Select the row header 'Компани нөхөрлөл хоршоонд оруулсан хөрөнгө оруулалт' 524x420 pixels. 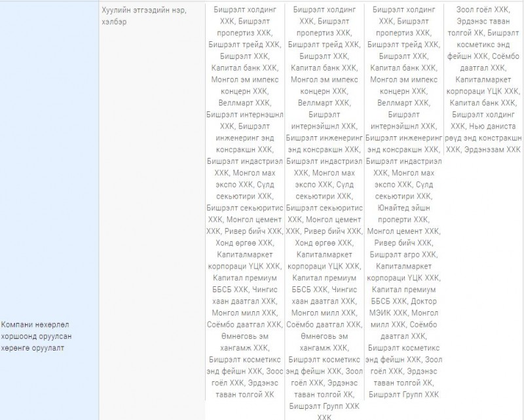[x=36, y=336]
